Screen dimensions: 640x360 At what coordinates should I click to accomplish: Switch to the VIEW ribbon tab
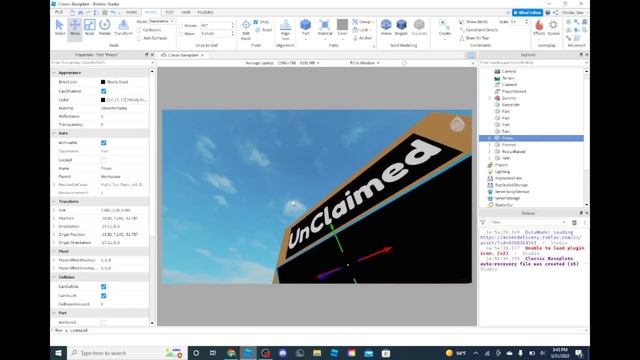pos(186,12)
